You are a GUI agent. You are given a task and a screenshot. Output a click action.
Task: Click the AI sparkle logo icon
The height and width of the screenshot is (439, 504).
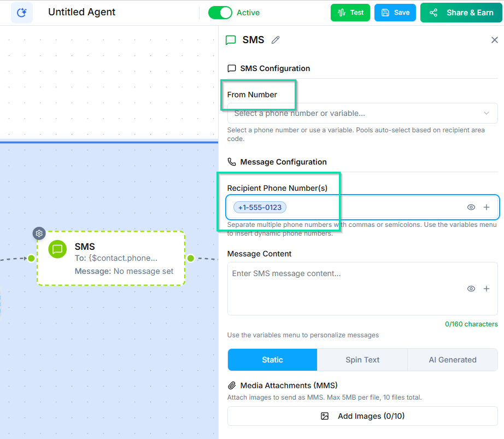pyautogui.click(x=22, y=13)
